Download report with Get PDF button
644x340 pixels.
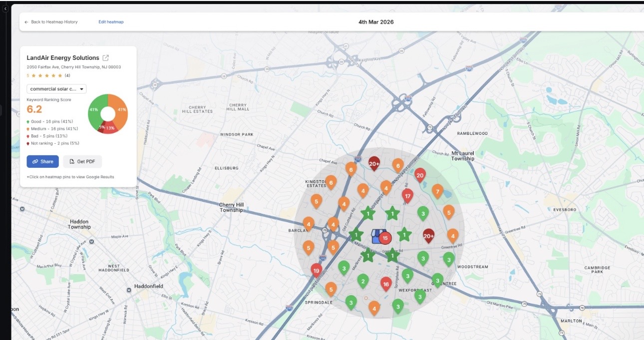tap(82, 161)
